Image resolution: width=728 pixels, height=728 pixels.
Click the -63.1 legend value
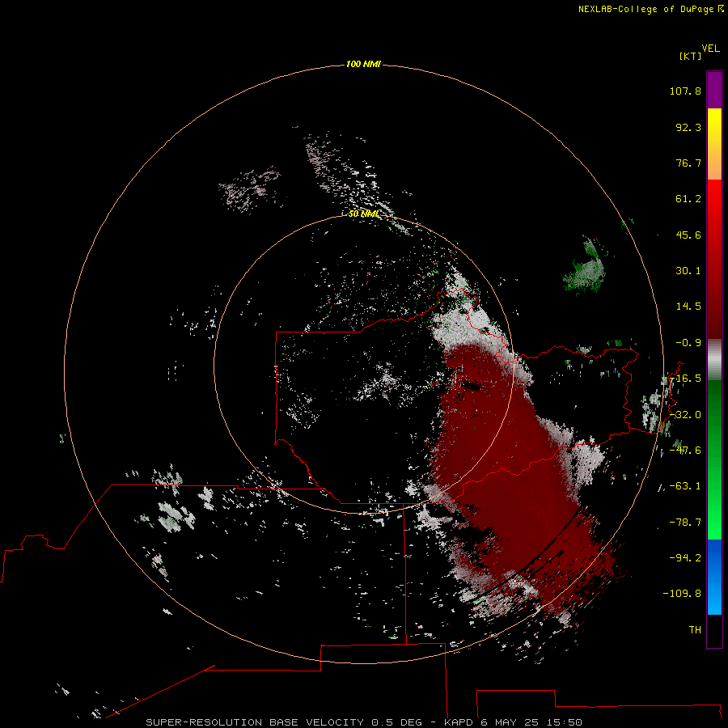pos(685,486)
